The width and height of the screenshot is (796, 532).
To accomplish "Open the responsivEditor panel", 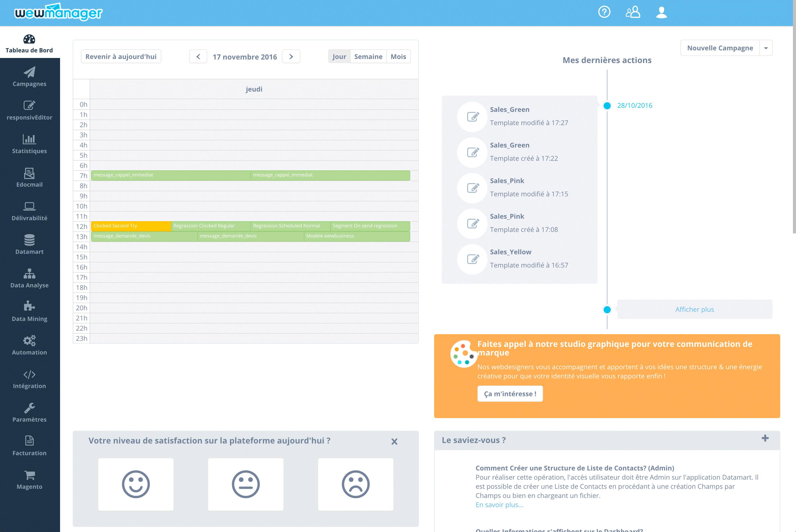I will pyautogui.click(x=29, y=110).
